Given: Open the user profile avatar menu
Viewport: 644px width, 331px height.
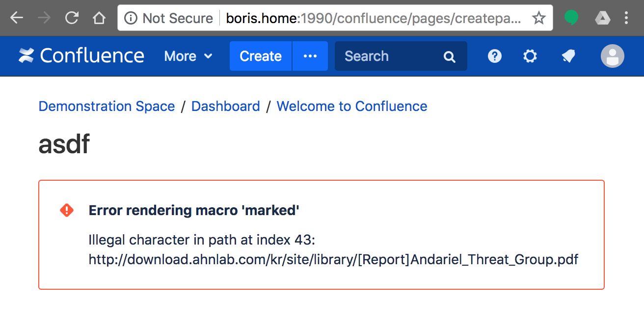Looking at the screenshot, I should click(612, 56).
